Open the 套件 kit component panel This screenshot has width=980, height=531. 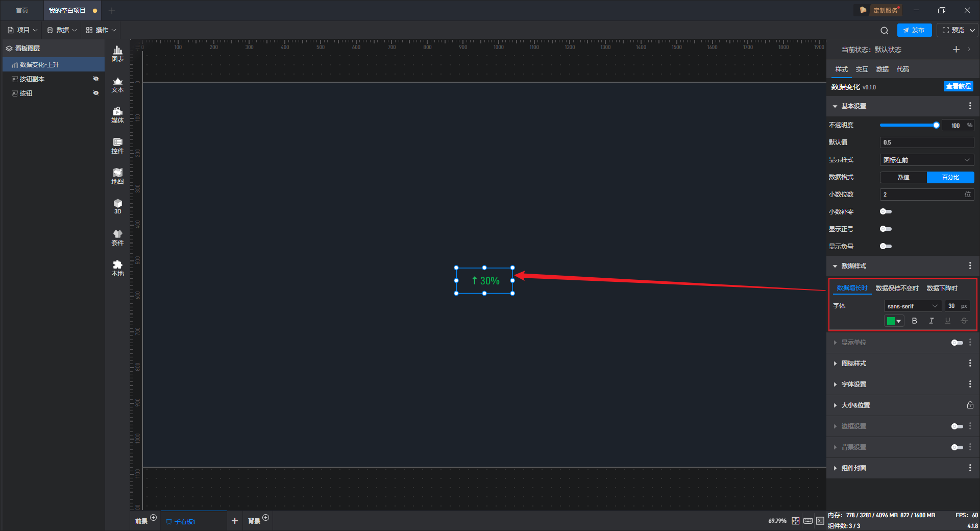tap(117, 237)
